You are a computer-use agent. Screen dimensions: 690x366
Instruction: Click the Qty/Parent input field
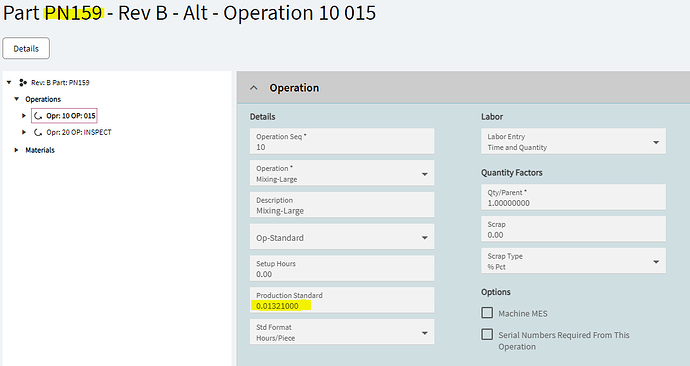pos(573,197)
